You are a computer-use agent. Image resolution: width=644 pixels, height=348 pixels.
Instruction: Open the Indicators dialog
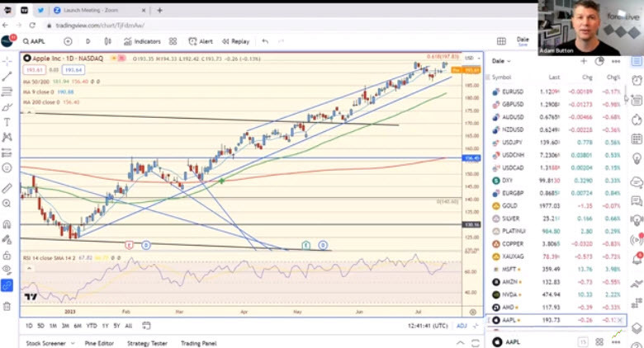point(143,41)
